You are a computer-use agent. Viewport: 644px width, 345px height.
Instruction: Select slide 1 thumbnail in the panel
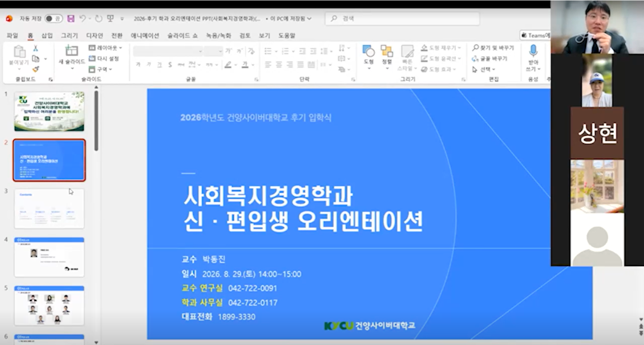tap(49, 112)
